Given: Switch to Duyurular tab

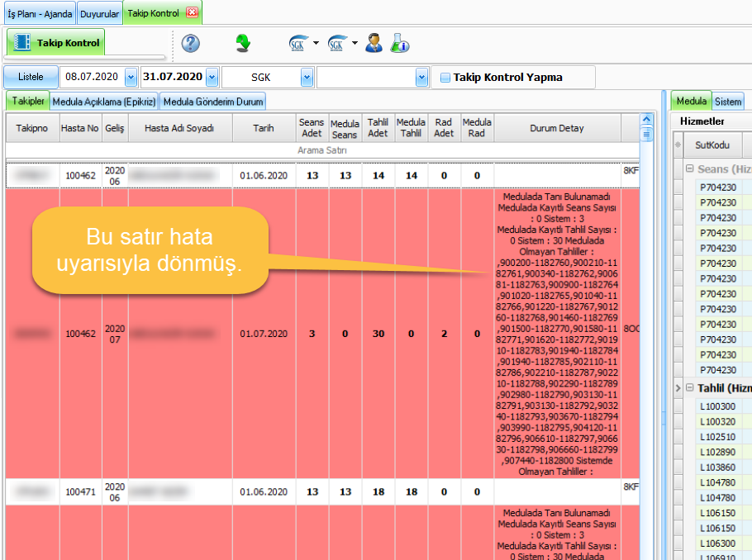Looking at the screenshot, I should pyautogui.click(x=99, y=14).
